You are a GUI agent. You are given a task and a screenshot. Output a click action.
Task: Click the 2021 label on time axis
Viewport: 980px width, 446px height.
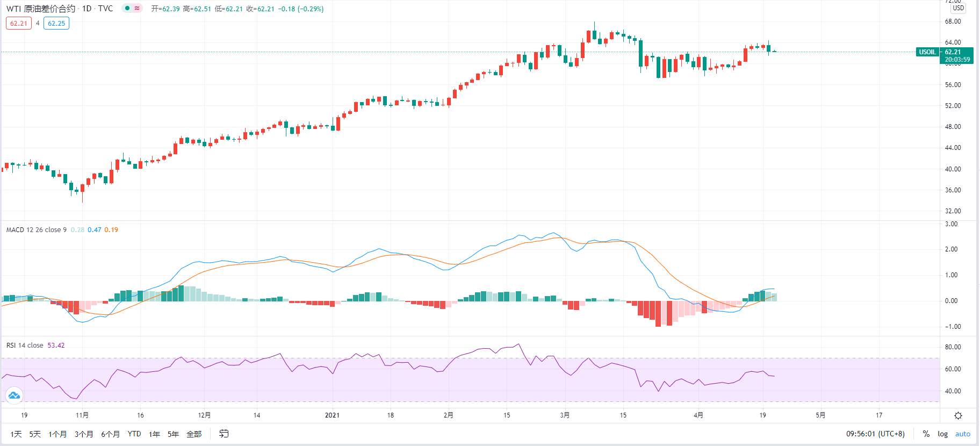333,415
